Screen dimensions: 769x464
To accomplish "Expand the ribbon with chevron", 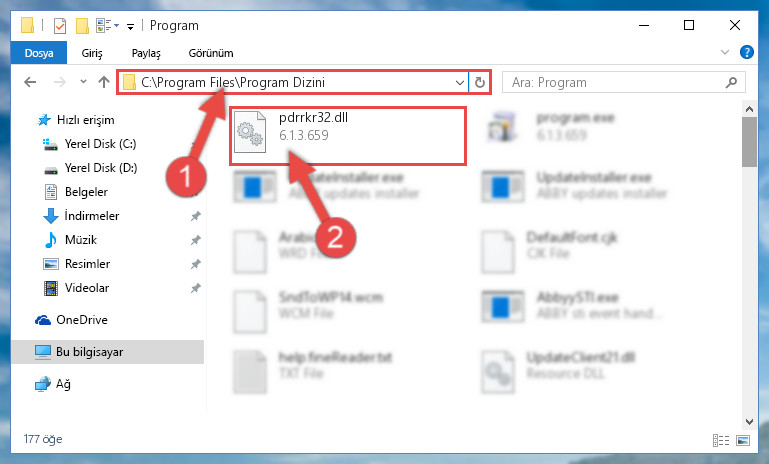I will [x=724, y=52].
